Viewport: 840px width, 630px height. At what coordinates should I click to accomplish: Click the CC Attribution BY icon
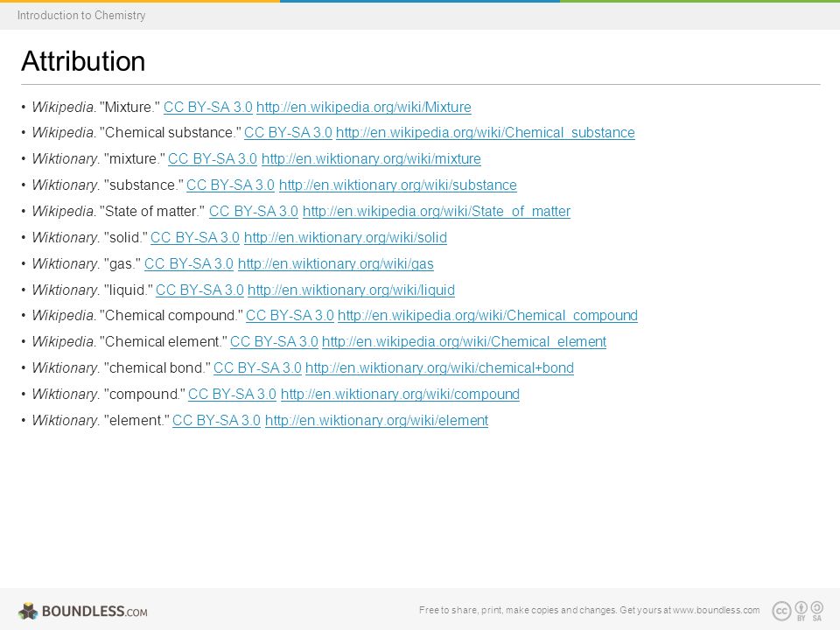tap(801, 611)
